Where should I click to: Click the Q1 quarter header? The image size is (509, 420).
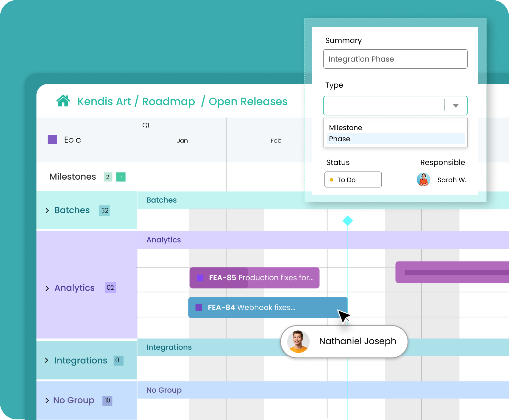[146, 125]
